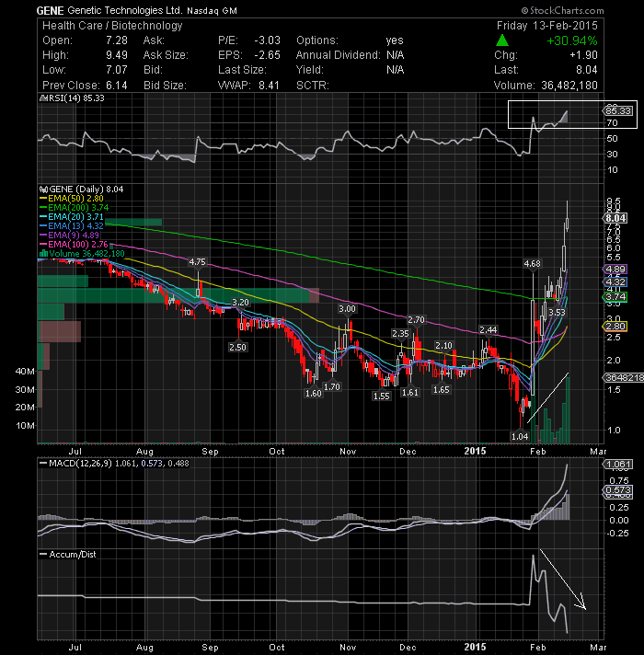The width and height of the screenshot is (644, 655).
Task: Click the 4.32 EMA tag on right axis
Action: [615, 282]
